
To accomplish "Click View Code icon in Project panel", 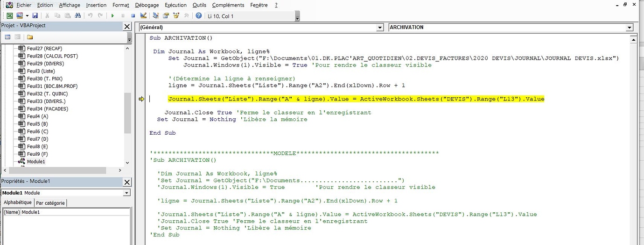I will [8, 37].
